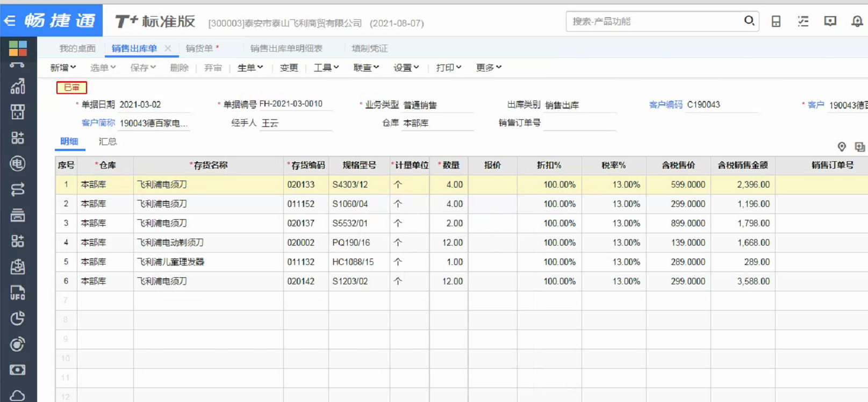The image size is (868, 402).
Task: Close the 销售出库单 tab
Action: tap(168, 48)
